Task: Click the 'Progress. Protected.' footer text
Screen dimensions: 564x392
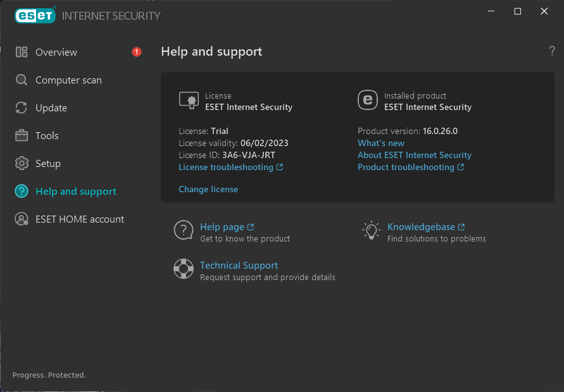Action: point(49,375)
